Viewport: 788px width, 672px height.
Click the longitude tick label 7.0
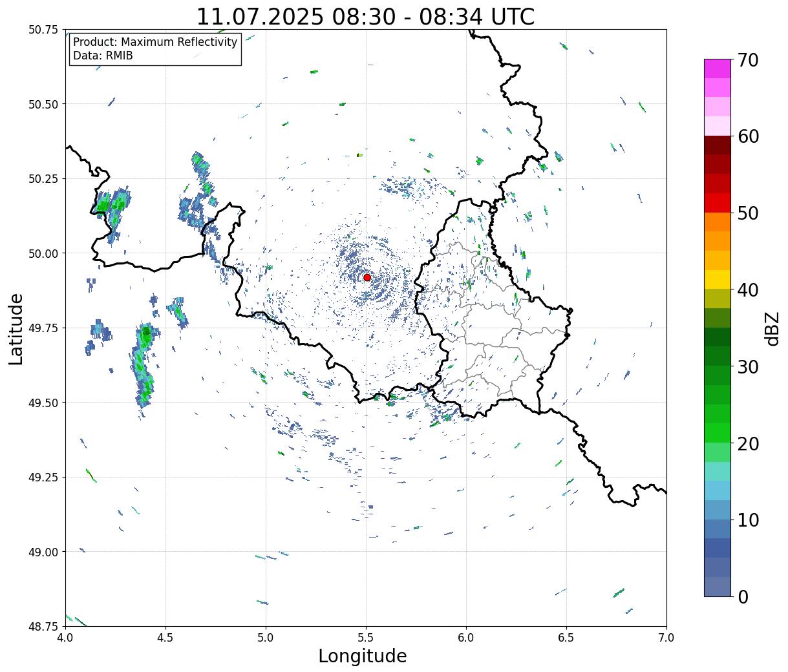[666, 637]
